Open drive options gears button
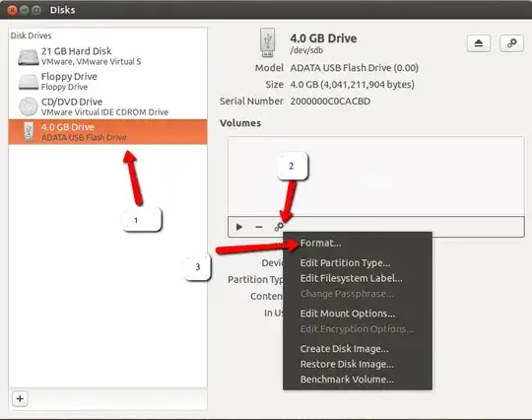The width and height of the screenshot is (532, 420). click(x=511, y=43)
